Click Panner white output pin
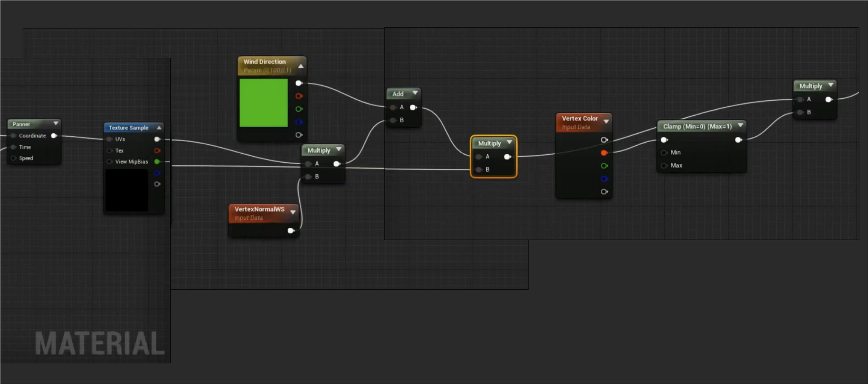868x384 pixels. point(54,136)
